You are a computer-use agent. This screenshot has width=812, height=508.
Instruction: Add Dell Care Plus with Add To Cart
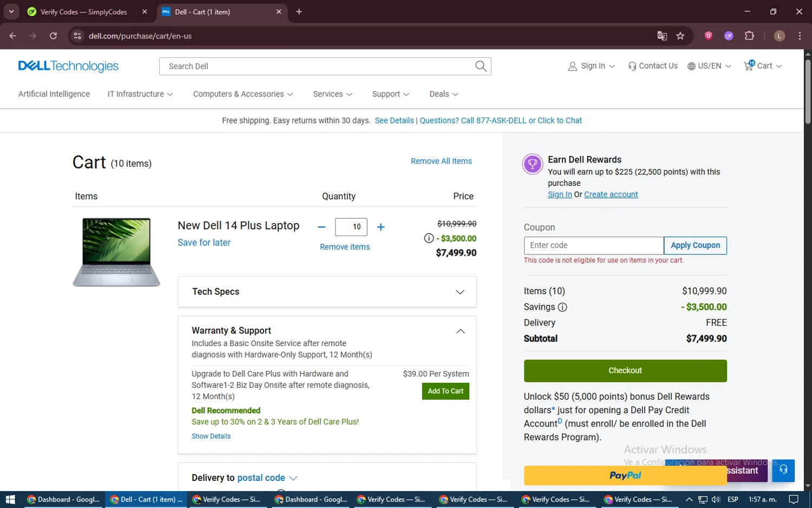pos(446,392)
